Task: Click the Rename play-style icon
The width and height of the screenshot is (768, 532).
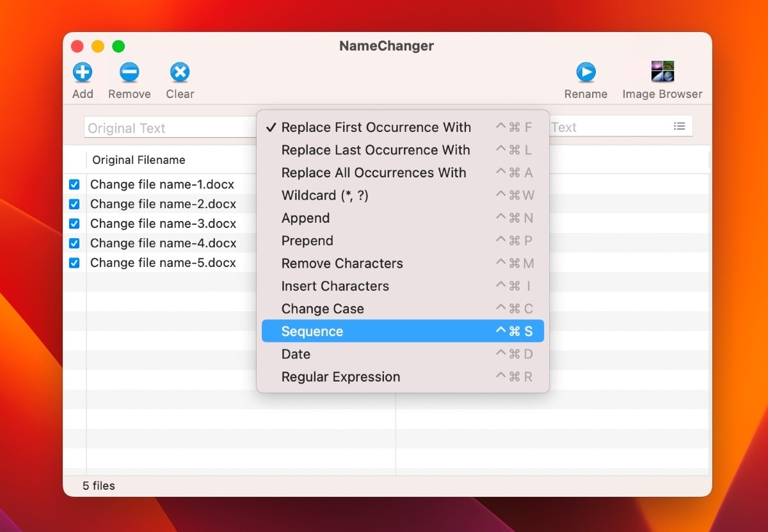Action: (x=586, y=72)
